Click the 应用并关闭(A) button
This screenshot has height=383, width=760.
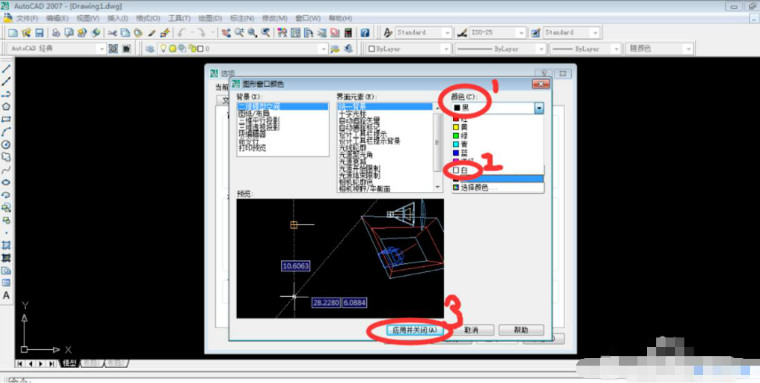414,330
